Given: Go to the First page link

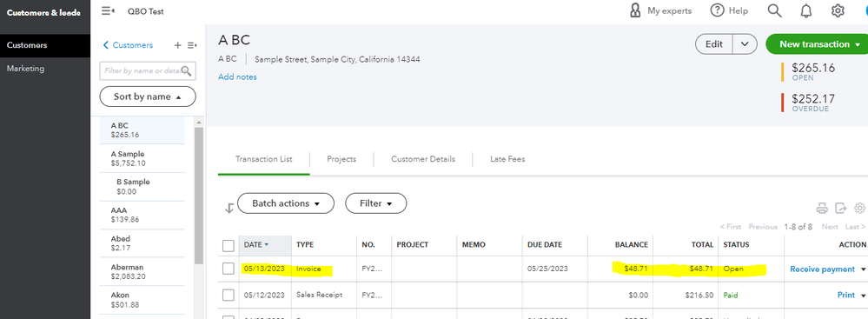Looking at the screenshot, I should tap(730, 227).
